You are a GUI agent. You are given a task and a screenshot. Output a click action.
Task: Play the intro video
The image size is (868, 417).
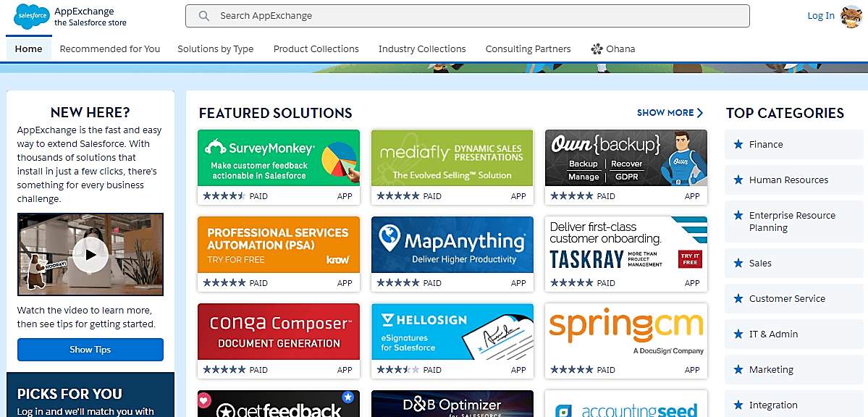click(x=90, y=255)
